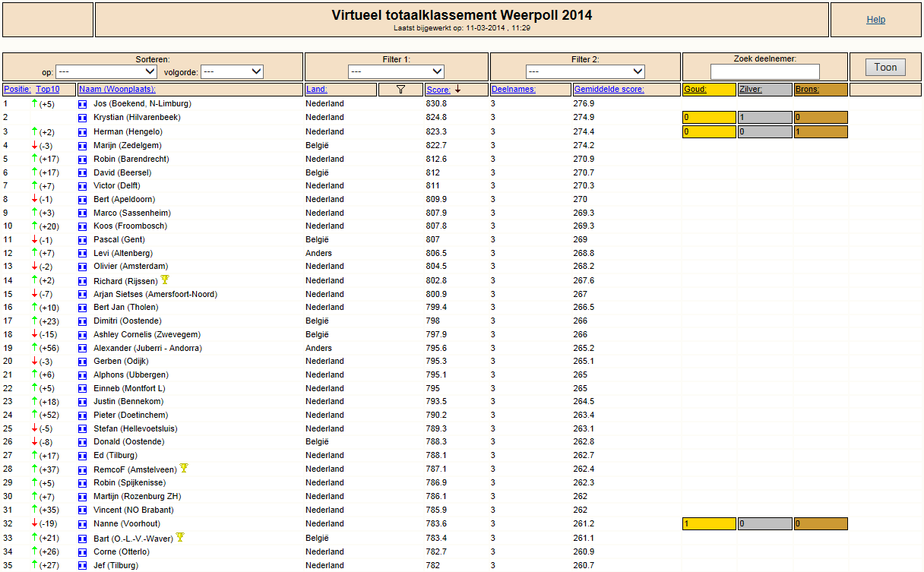Click the Toon button
924x572 pixels.
click(x=885, y=67)
